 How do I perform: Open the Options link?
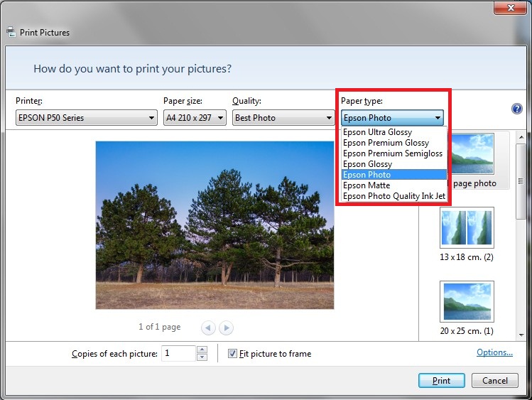pos(494,352)
